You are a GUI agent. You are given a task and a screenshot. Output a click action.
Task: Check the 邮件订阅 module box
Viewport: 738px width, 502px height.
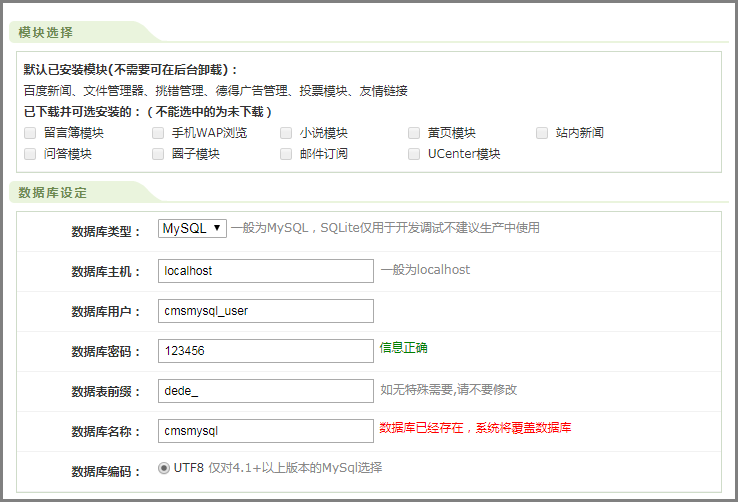(x=286, y=154)
